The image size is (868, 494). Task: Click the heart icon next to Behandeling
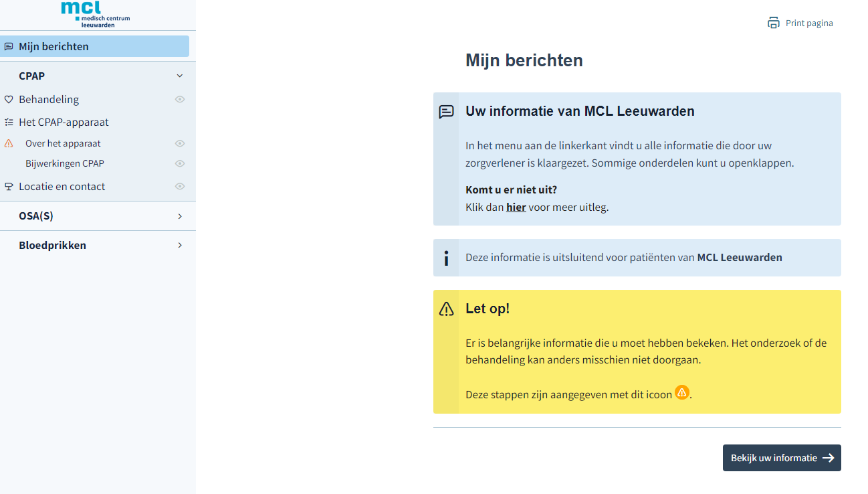(9, 100)
